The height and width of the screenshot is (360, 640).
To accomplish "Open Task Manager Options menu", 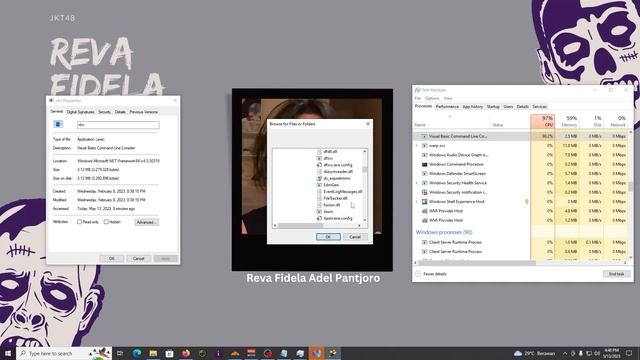I will click(x=432, y=98).
